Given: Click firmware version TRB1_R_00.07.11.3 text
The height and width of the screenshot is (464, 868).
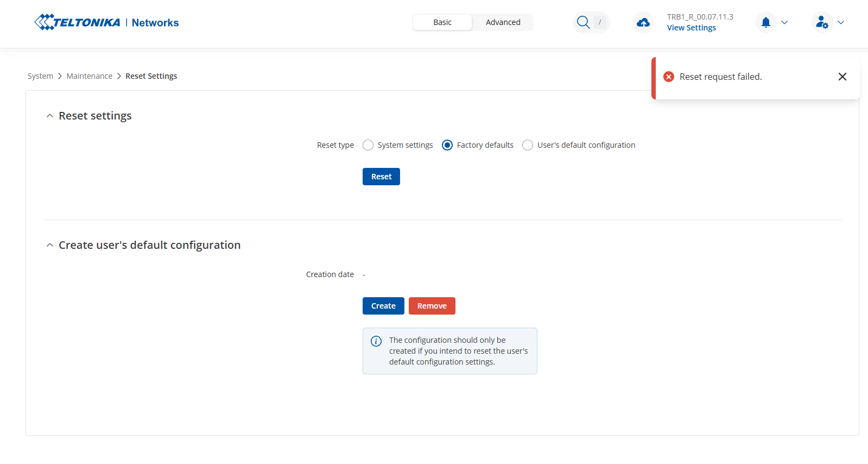Looking at the screenshot, I should (700, 17).
